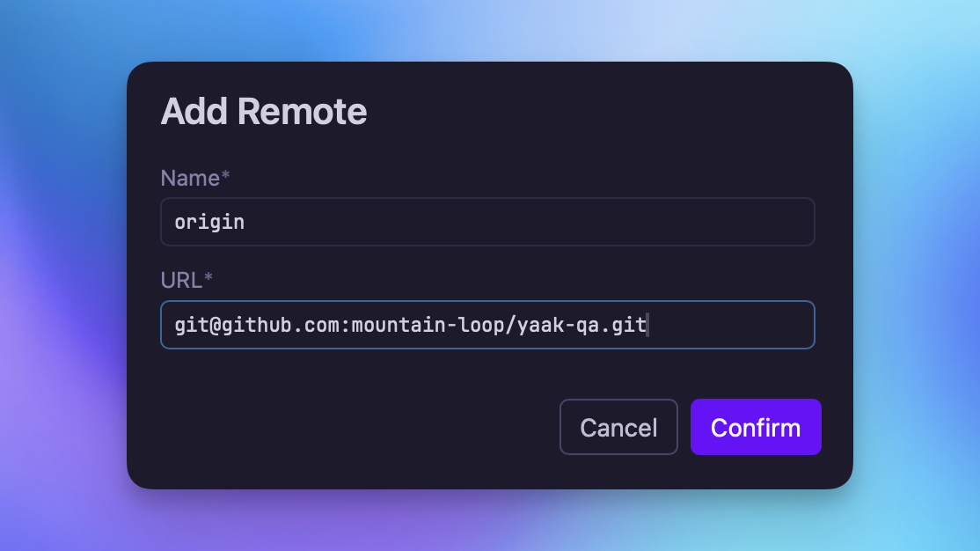
Task: Click the Confirm button
Action: [x=756, y=427]
